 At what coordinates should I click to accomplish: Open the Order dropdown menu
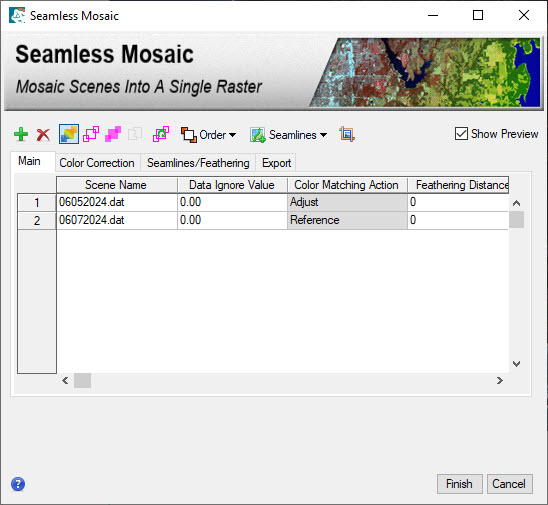click(x=208, y=135)
